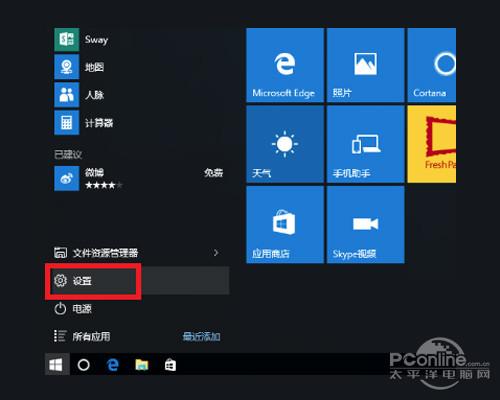Open the Store icon in the taskbar
Viewport: 500px width, 400px height.
point(170,365)
